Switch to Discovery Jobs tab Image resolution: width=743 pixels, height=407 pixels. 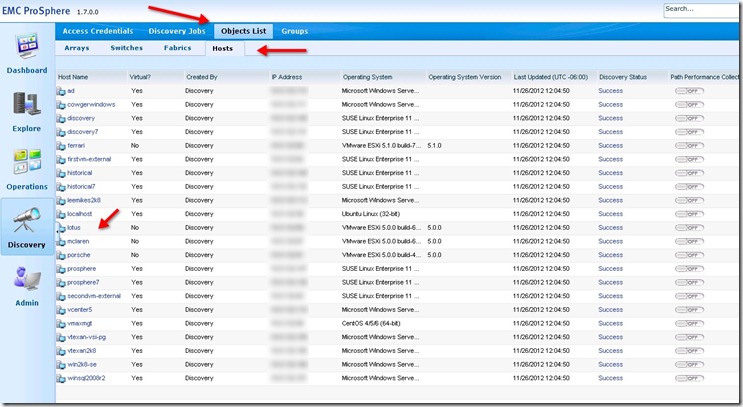pos(177,31)
